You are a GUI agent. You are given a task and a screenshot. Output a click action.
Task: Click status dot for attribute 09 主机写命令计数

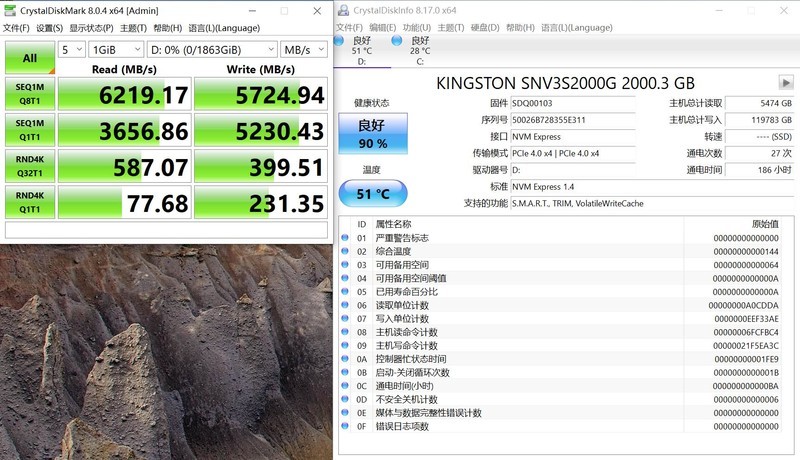345,345
